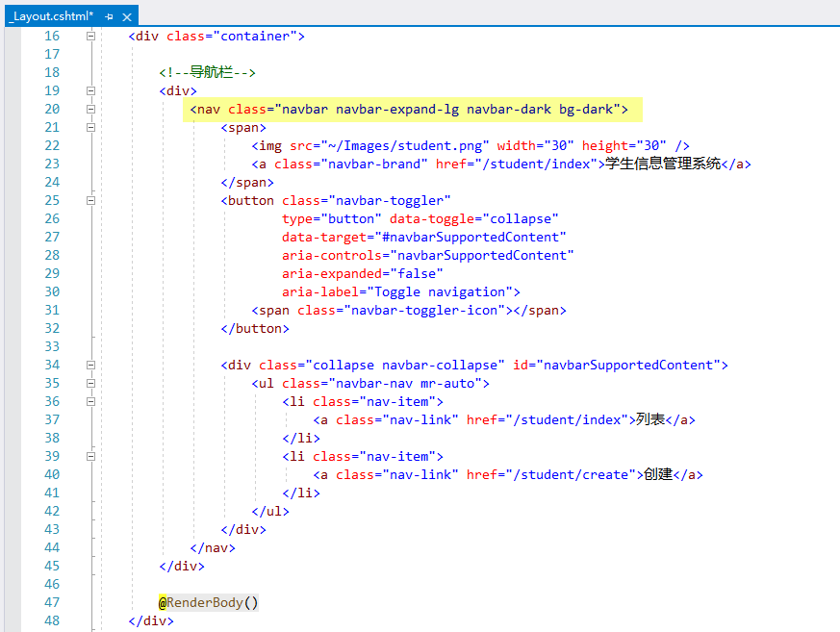Collapse the div fold on line 19
840x632 pixels.
(90, 90)
